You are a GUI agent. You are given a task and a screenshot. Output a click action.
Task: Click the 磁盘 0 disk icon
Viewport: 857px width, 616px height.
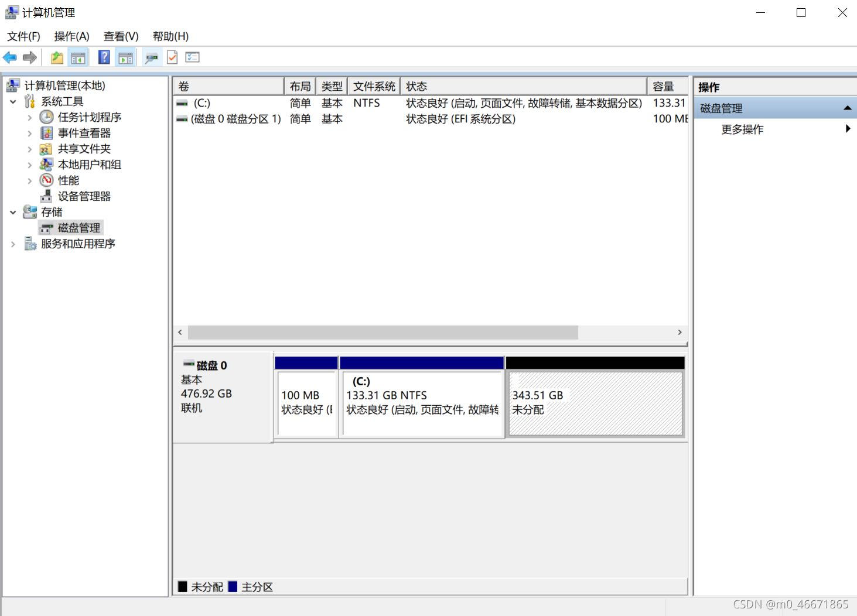pyautogui.click(x=189, y=364)
